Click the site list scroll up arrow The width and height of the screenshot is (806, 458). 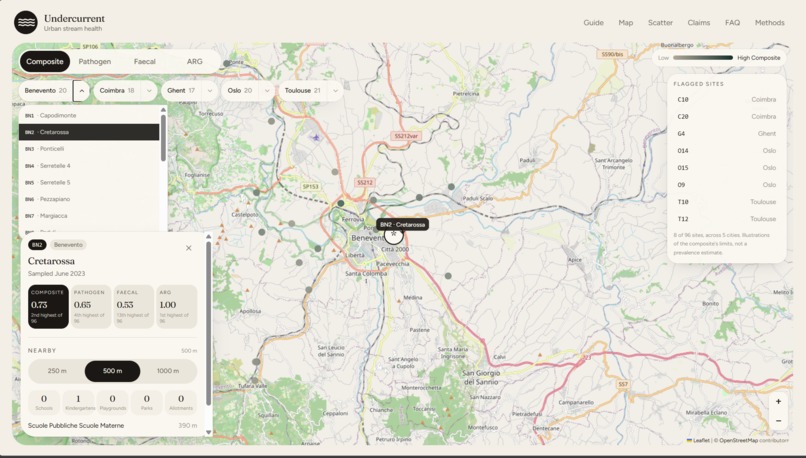163,109
